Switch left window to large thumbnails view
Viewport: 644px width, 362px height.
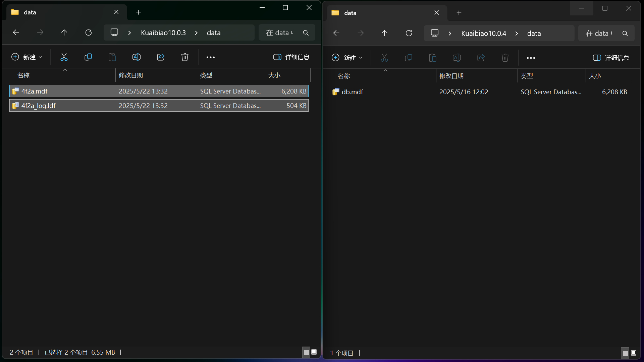pyautogui.click(x=314, y=352)
